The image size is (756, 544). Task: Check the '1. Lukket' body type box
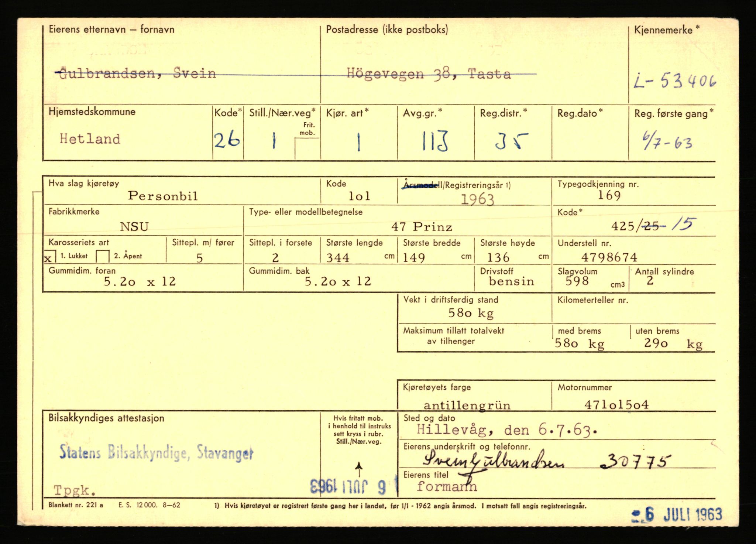pos(50,257)
